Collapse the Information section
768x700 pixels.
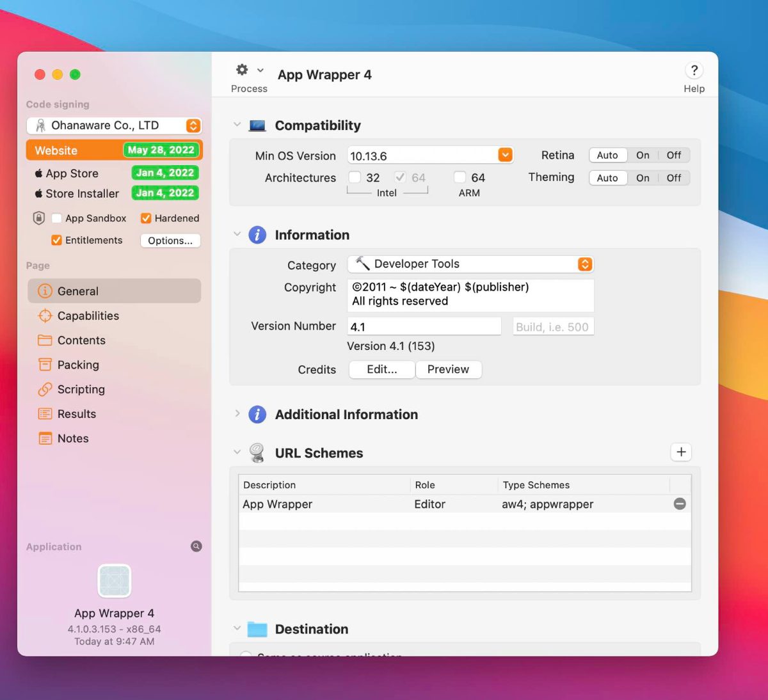237,234
